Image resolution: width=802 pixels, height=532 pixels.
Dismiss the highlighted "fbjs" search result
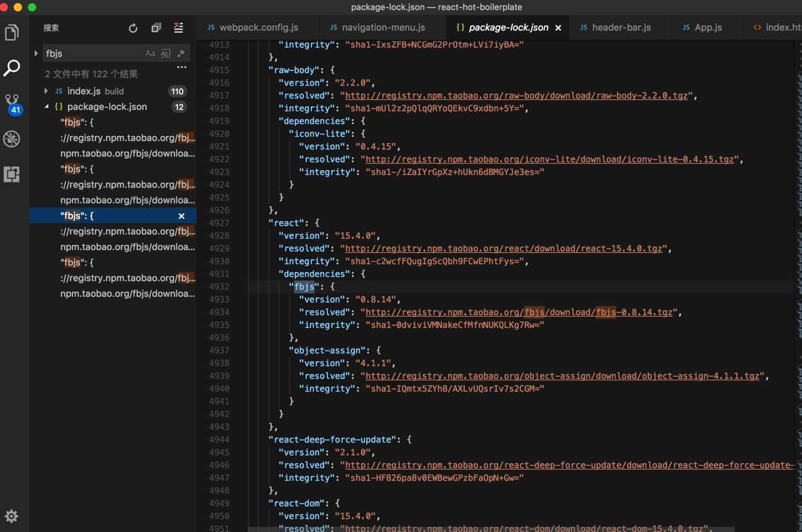point(181,216)
